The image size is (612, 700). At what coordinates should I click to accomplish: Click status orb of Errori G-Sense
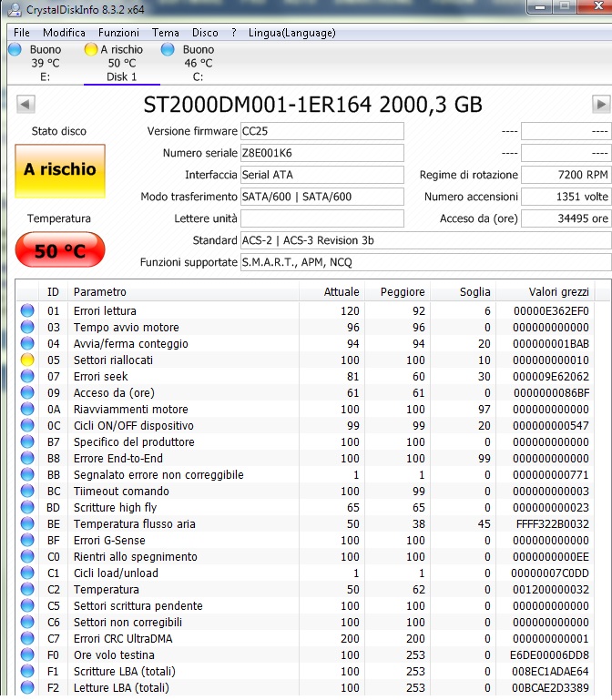tap(27, 540)
